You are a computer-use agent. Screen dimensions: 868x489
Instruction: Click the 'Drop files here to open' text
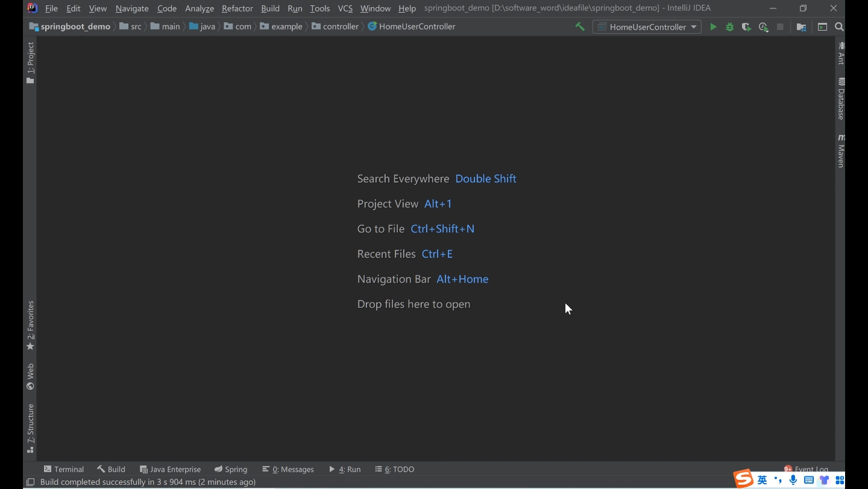click(414, 304)
